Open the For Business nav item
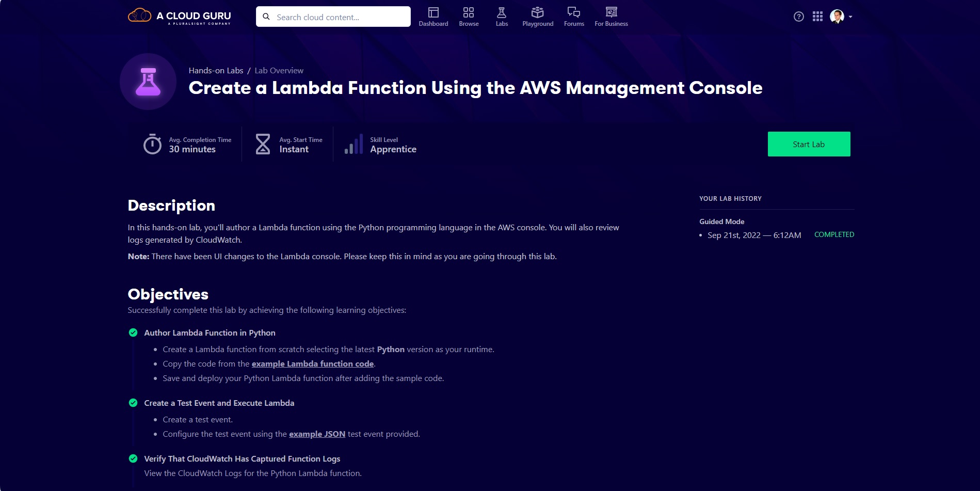The width and height of the screenshot is (980, 491). pyautogui.click(x=611, y=17)
